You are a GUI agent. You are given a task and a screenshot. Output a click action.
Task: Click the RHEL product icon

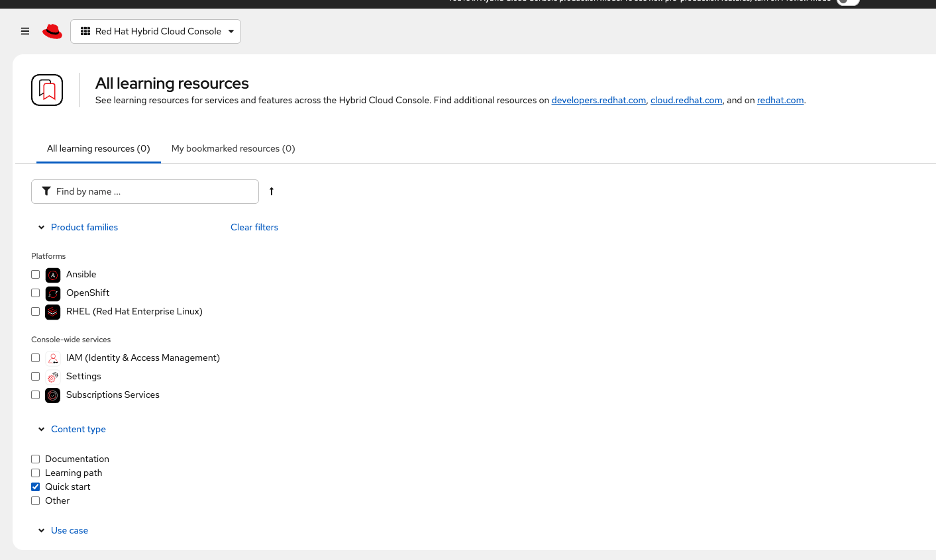pos(53,312)
